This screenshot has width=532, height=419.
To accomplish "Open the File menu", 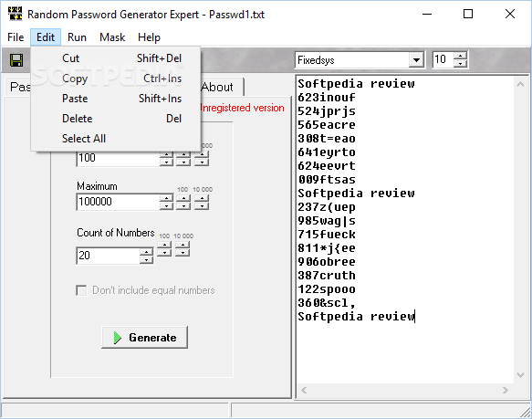I will tap(16, 37).
